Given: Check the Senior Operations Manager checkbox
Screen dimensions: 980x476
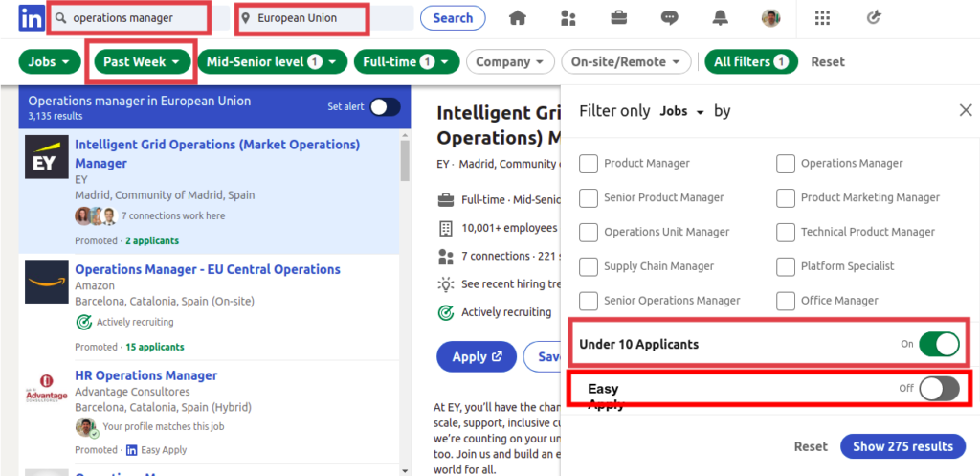Looking at the screenshot, I should (589, 301).
